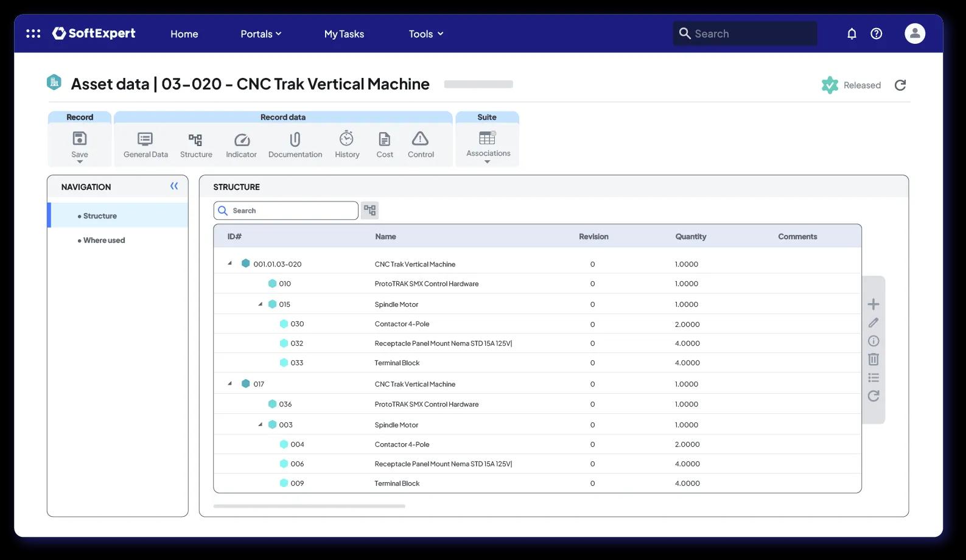Screen dimensions: 966x560
Task: Go to the Home menu
Action: [x=184, y=34]
